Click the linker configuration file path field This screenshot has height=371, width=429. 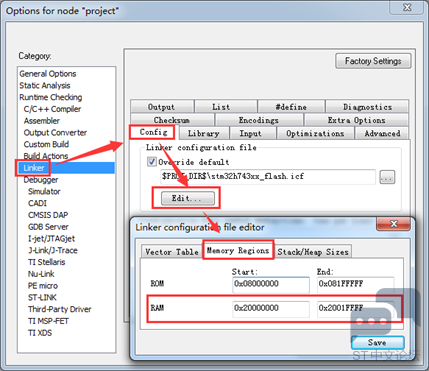pos(268,177)
